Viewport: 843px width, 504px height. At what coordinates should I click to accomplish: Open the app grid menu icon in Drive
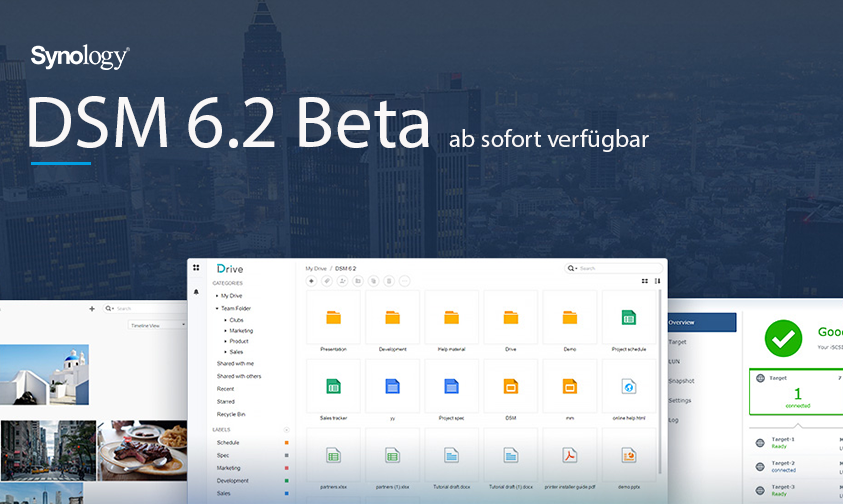[x=196, y=268]
